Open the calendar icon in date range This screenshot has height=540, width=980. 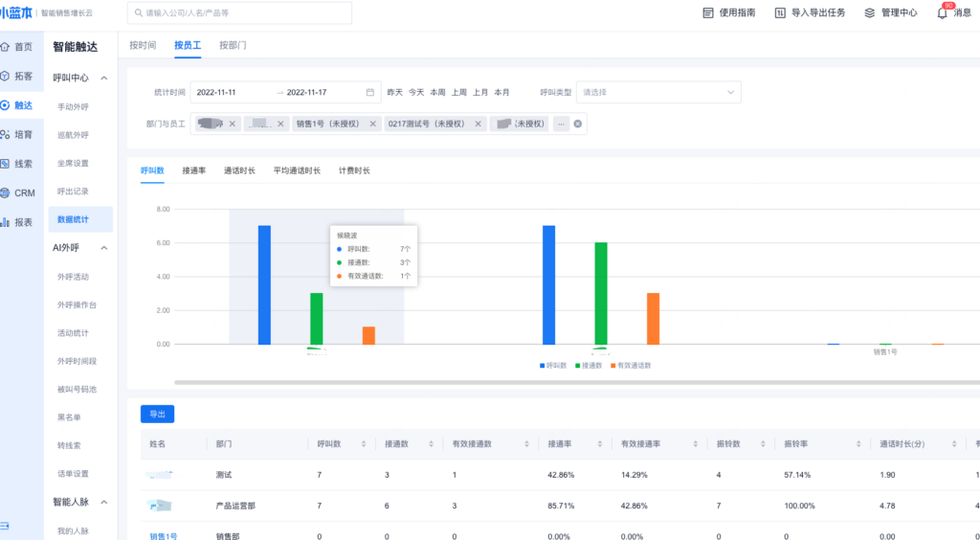pyautogui.click(x=369, y=93)
